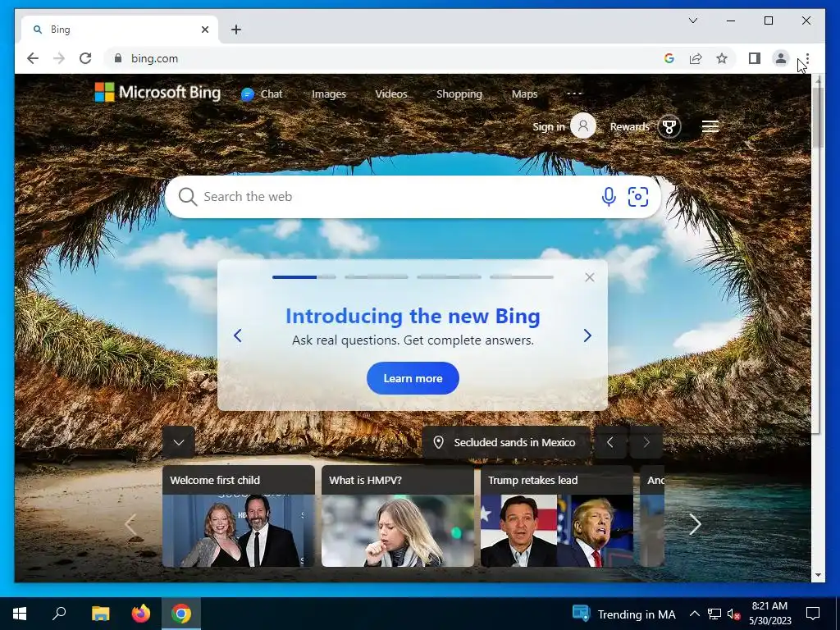Screen dimensions: 840x630
Task: Click the page vertical scrollbar thumb
Action: [x=818, y=116]
